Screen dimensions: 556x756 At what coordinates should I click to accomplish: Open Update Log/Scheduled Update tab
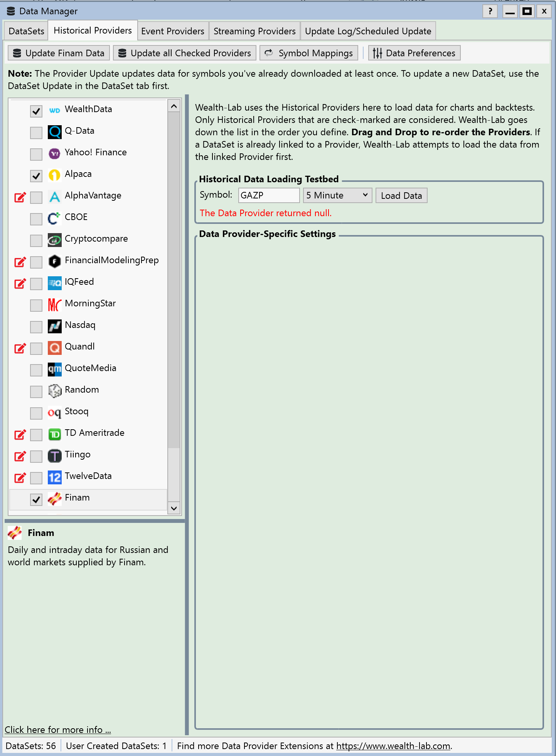click(368, 31)
